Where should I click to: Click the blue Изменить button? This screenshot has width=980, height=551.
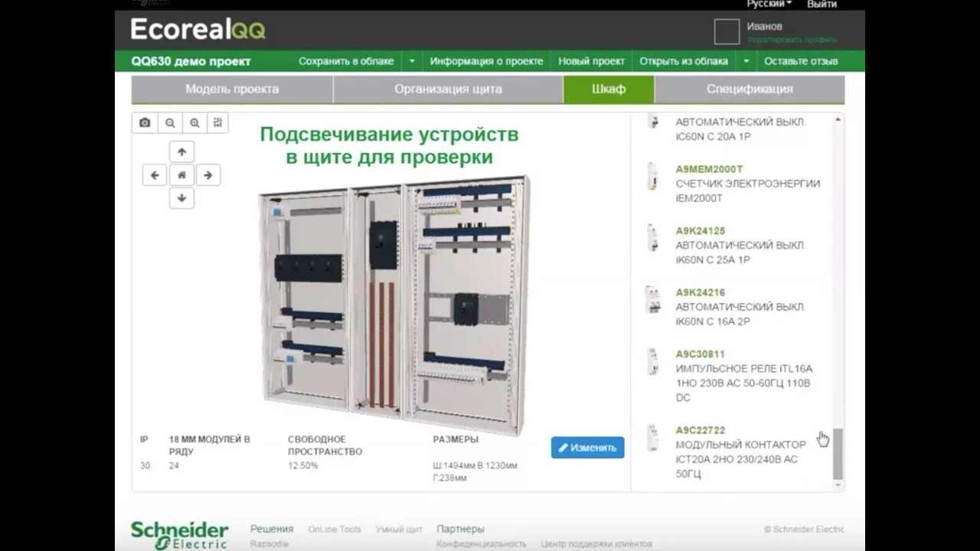(x=587, y=448)
